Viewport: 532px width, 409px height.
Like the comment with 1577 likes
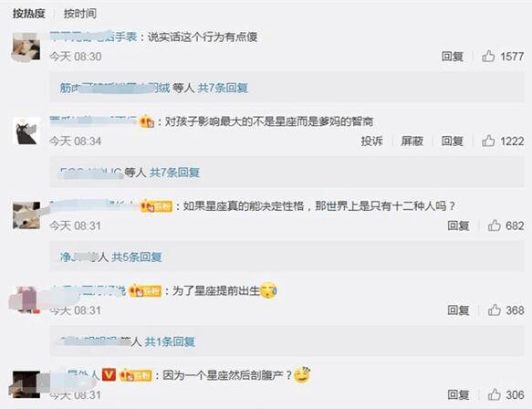(488, 56)
